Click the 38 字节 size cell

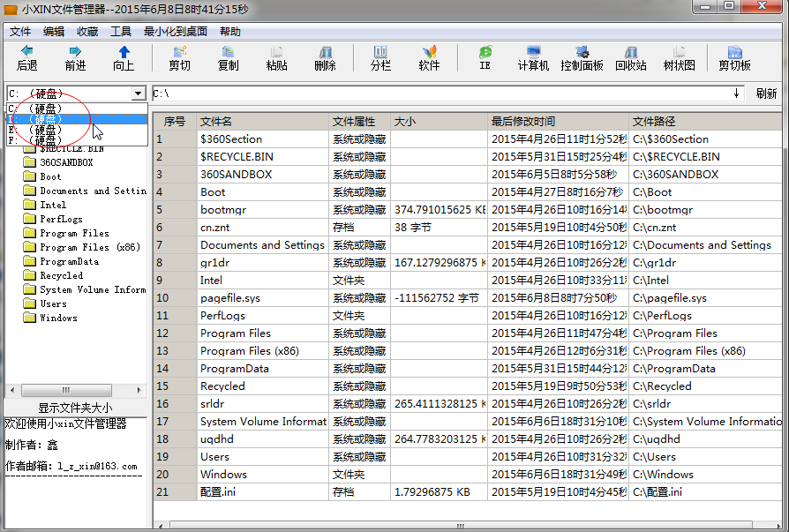point(439,228)
